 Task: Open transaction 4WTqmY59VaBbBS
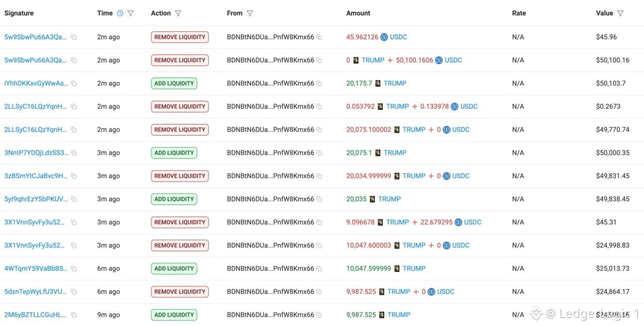36,269
